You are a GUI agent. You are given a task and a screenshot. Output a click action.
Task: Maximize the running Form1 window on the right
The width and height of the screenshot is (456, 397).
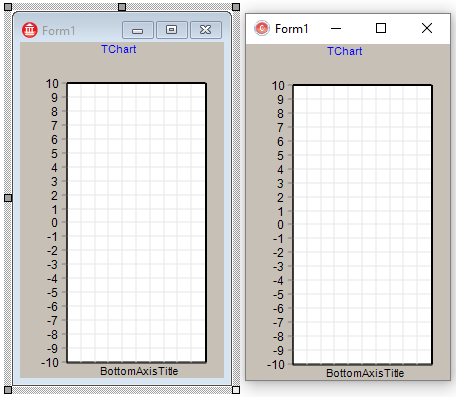coord(381,29)
